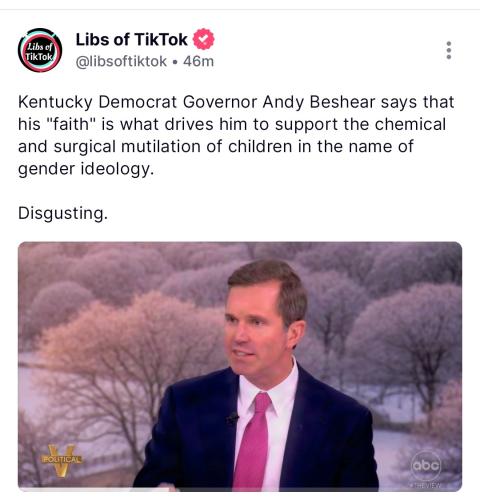Click the pink verified checkmark badge

(203, 39)
